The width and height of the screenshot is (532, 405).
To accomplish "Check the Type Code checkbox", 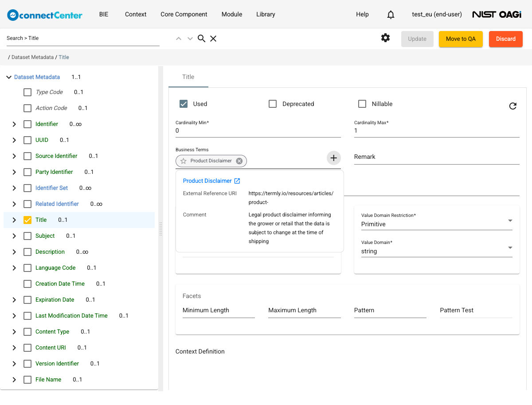I will pos(27,92).
